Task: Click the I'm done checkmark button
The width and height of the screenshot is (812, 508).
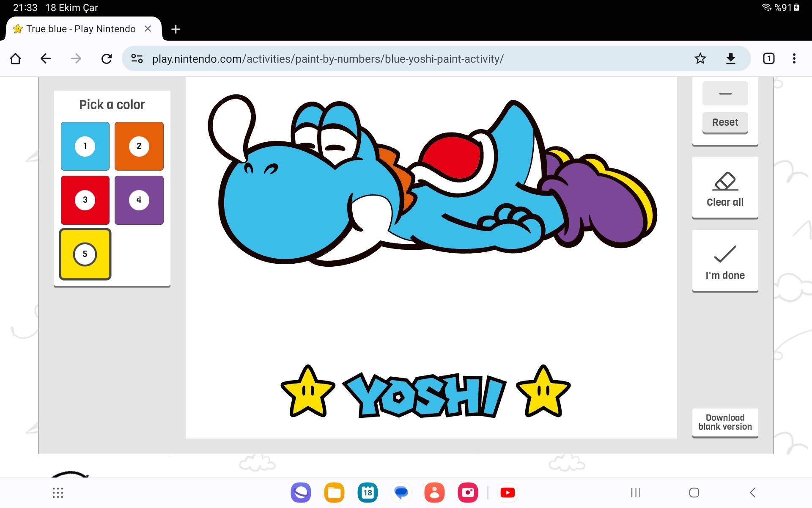Action: 725,261
